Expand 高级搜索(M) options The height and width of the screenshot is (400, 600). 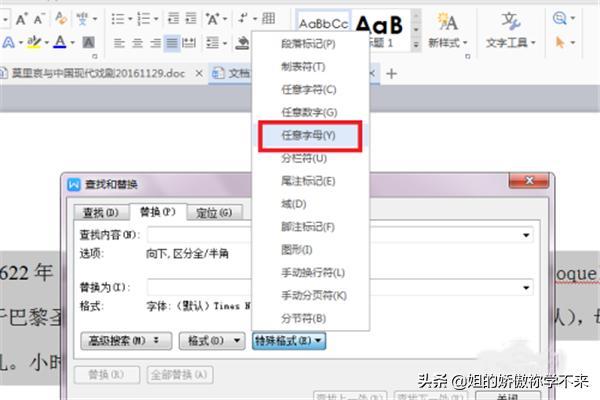click(x=126, y=340)
